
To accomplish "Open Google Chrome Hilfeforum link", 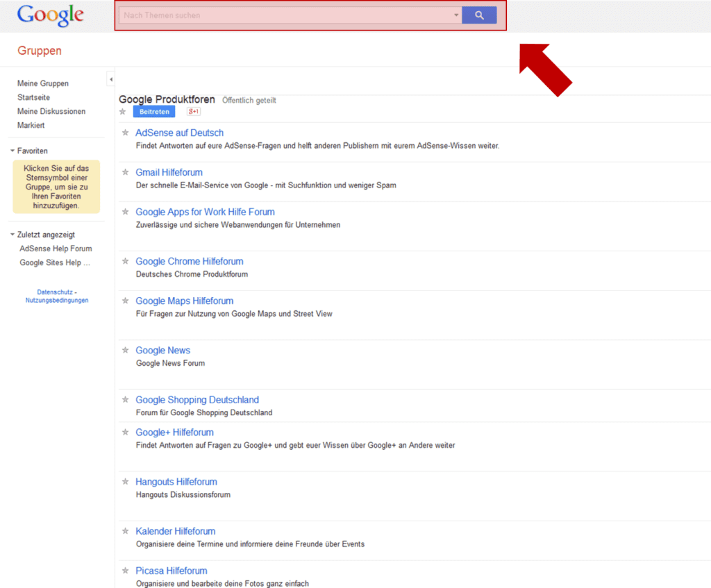I will [190, 262].
